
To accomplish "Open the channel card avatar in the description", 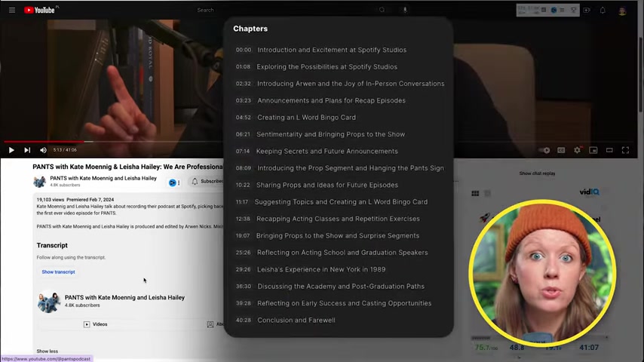I will [48, 302].
